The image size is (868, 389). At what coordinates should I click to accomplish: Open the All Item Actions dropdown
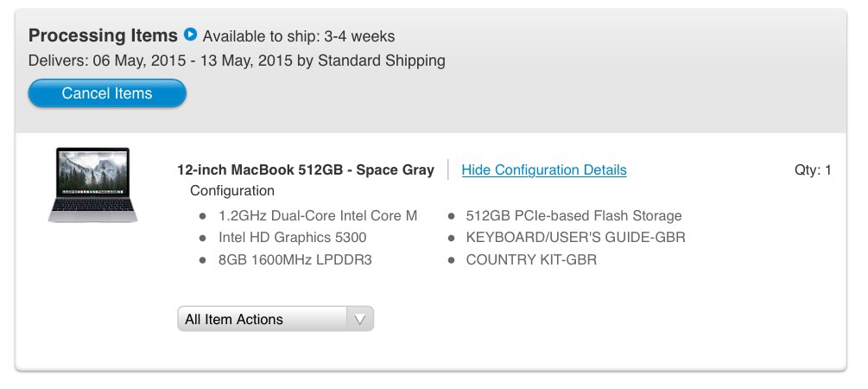(276, 319)
